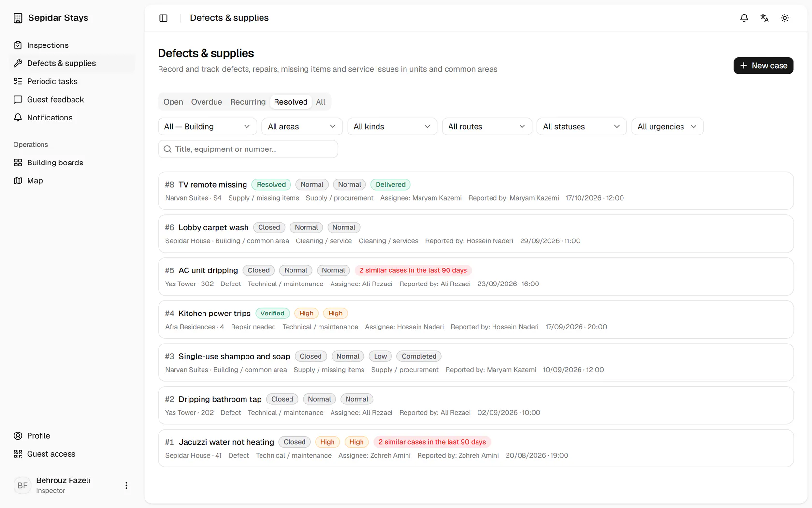Viewport: 812px width, 508px height.
Task: Click the Verified badge on case #4
Action: tap(272, 313)
